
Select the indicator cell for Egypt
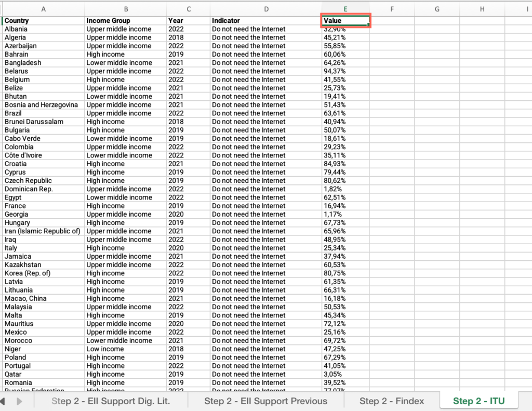266,197
